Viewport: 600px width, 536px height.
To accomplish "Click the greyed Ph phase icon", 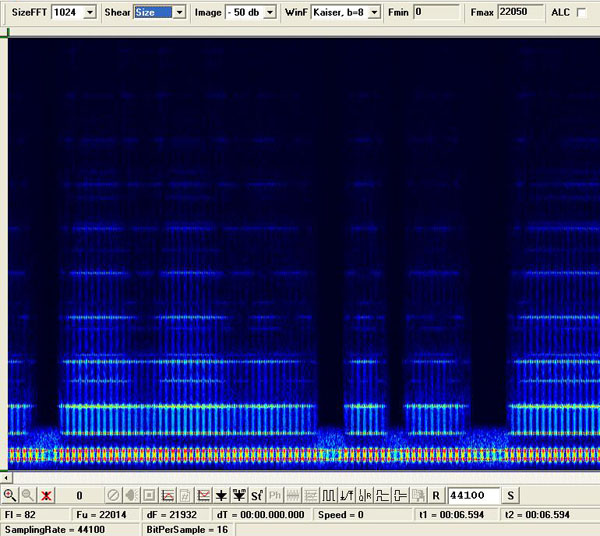I will (275, 495).
